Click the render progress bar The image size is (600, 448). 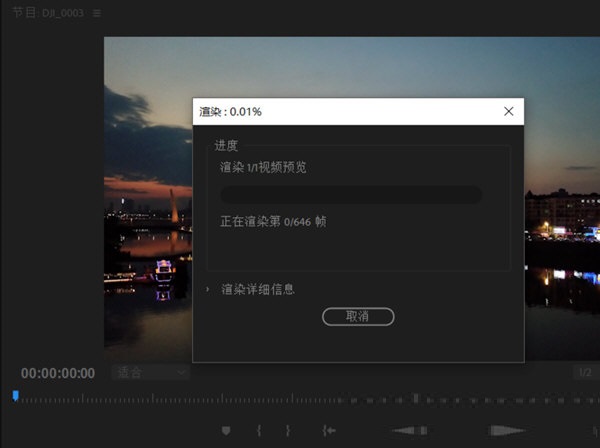(351, 195)
